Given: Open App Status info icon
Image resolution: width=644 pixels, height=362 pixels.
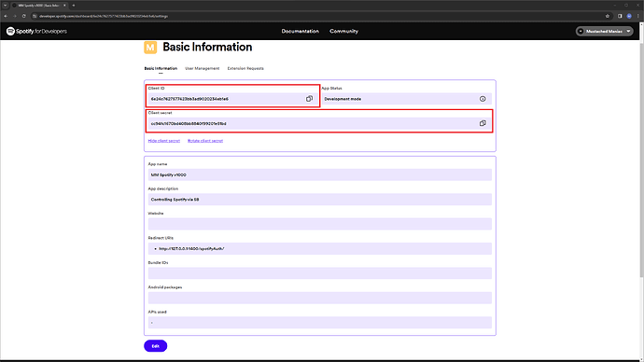Looking at the screenshot, I should (483, 99).
